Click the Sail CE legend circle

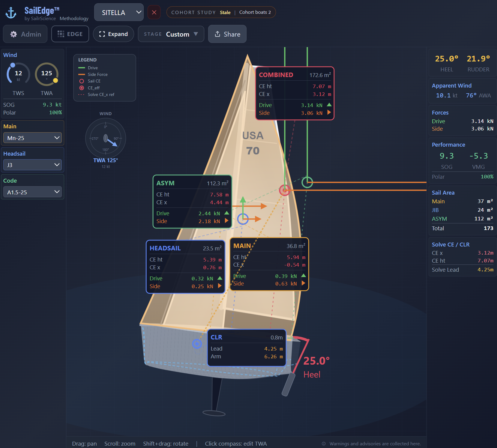pos(82,81)
